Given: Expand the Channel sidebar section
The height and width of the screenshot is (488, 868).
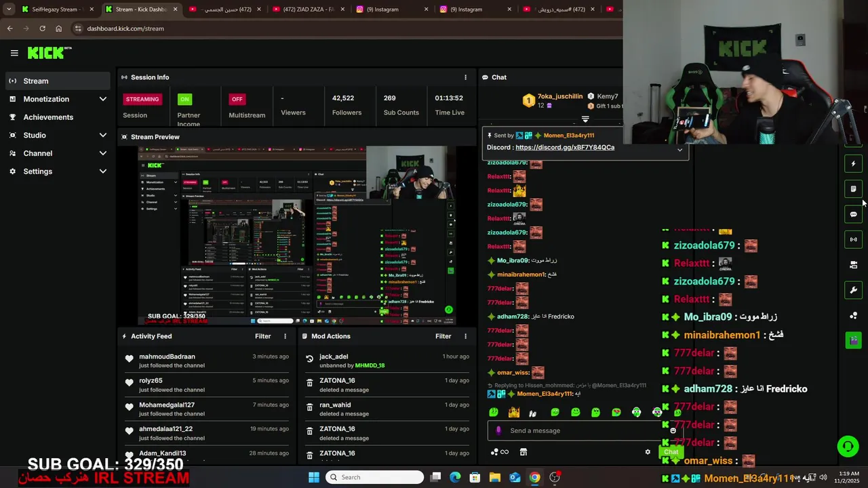Looking at the screenshot, I should [x=57, y=153].
